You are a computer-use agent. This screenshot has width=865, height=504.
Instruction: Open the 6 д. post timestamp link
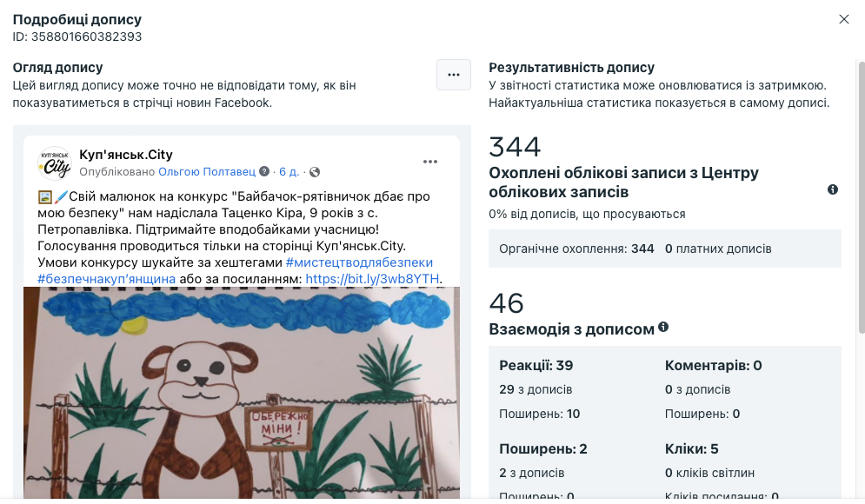tap(289, 171)
